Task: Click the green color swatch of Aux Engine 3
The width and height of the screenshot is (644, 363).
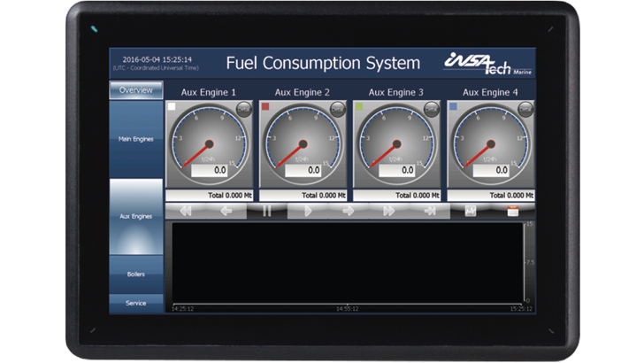Action: [x=359, y=106]
